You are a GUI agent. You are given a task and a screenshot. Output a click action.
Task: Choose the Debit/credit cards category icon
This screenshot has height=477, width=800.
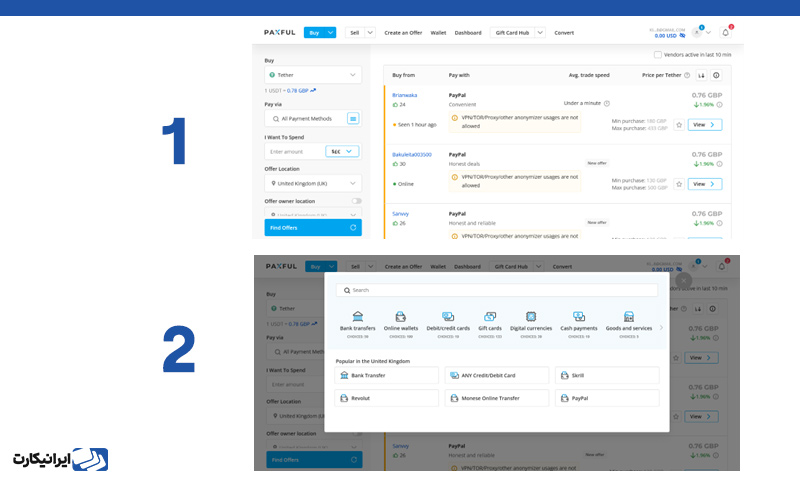coord(448,316)
